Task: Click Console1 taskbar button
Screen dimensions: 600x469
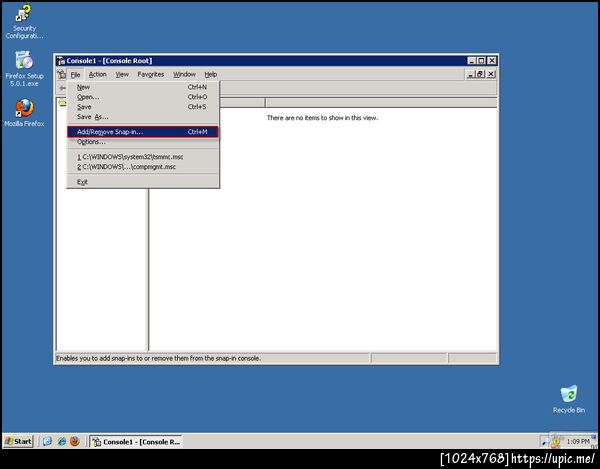Action: tap(135, 441)
